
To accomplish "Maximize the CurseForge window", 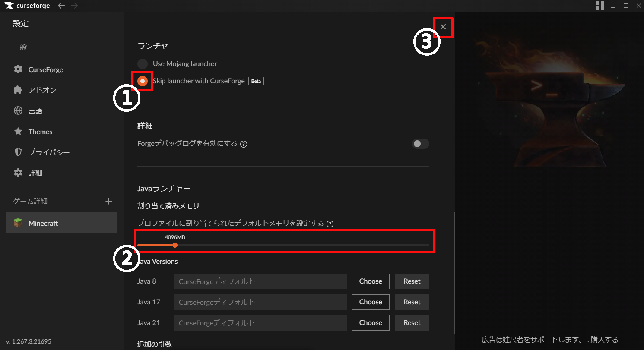I will [x=626, y=6].
